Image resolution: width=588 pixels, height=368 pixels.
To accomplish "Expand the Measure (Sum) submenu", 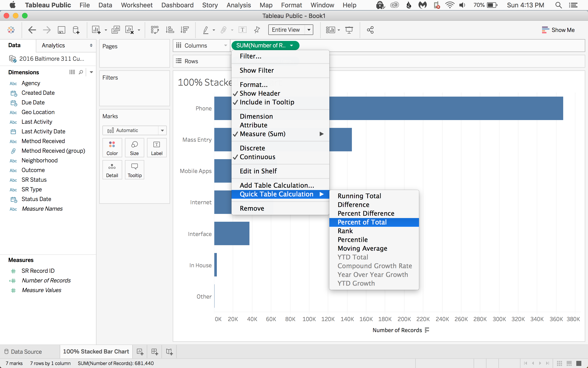I will (x=281, y=134).
